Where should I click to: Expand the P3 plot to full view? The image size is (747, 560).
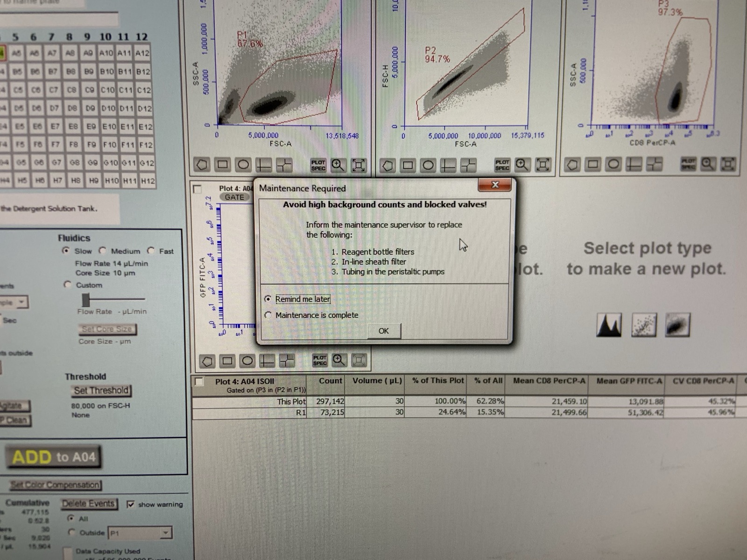728,163
